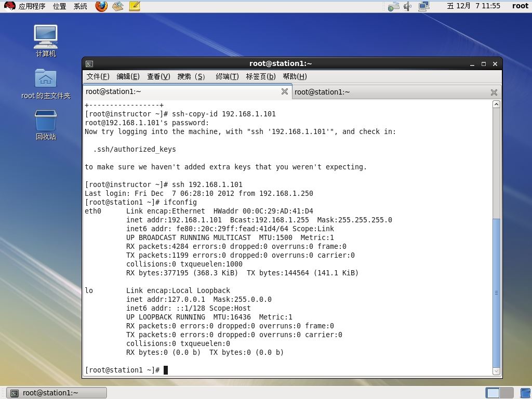Click the '.ssh/authorized_keys' text
Image resolution: width=532 pixels, height=399 pixels.
click(135, 149)
